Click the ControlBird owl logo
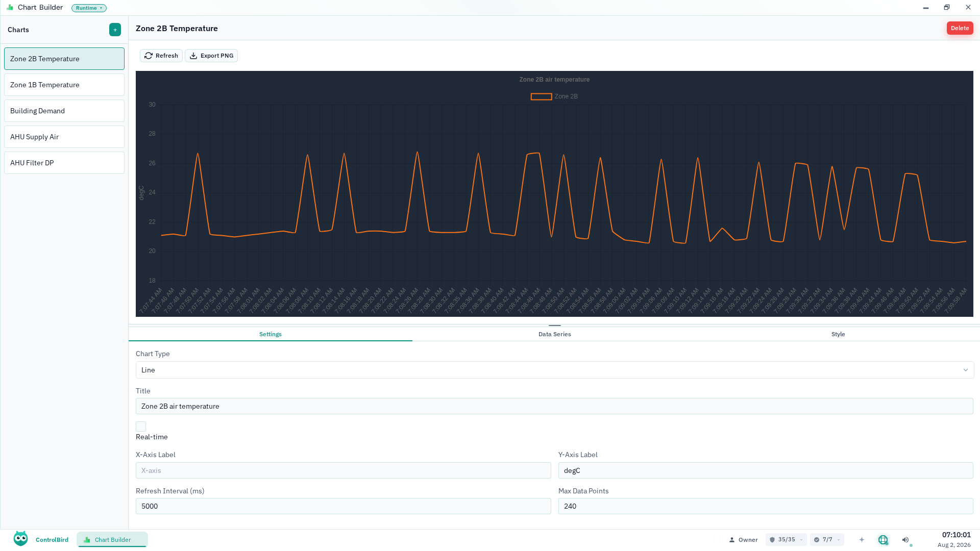This screenshot has height=551, width=980. pyautogui.click(x=21, y=539)
